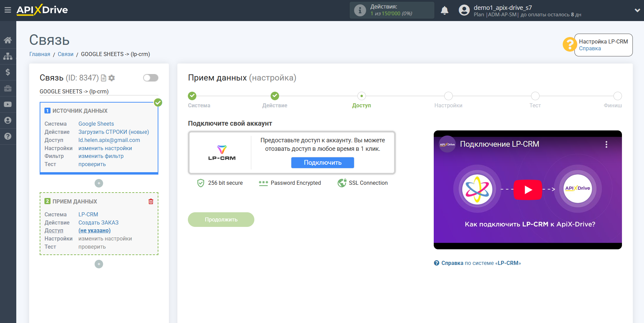Open the connections sitemap sidebar icon
Screen dimensions: 644x323
point(8,56)
